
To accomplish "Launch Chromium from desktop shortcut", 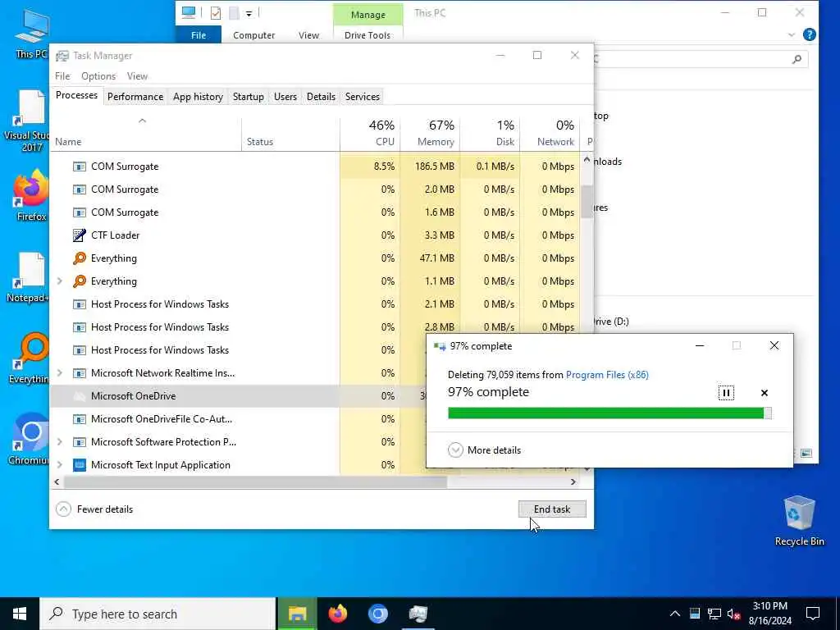I will (x=29, y=440).
